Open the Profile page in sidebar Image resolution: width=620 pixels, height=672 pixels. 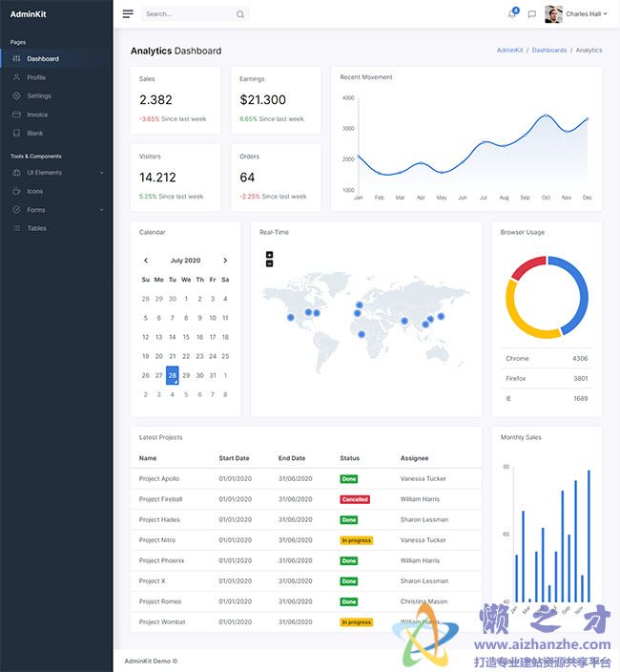tap(36, 77)
